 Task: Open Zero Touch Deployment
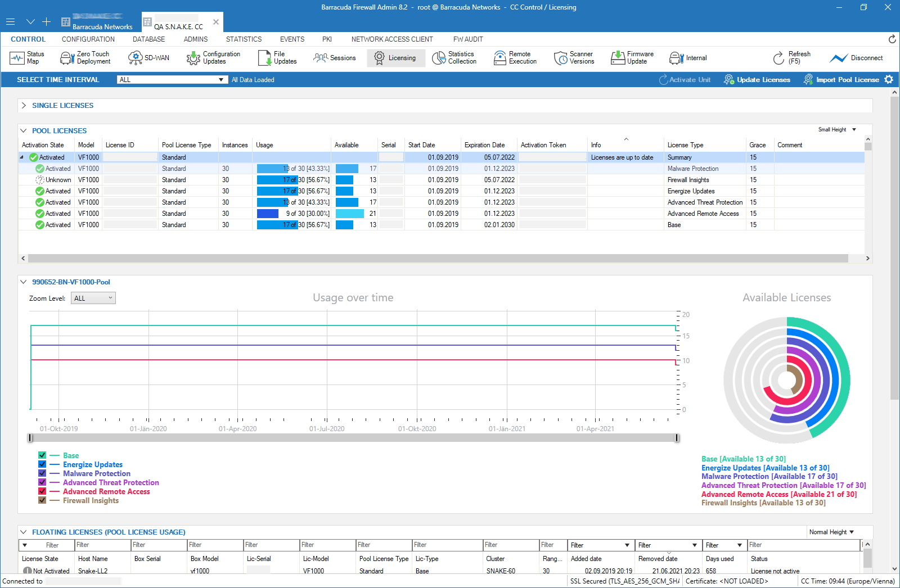[85, 58]
